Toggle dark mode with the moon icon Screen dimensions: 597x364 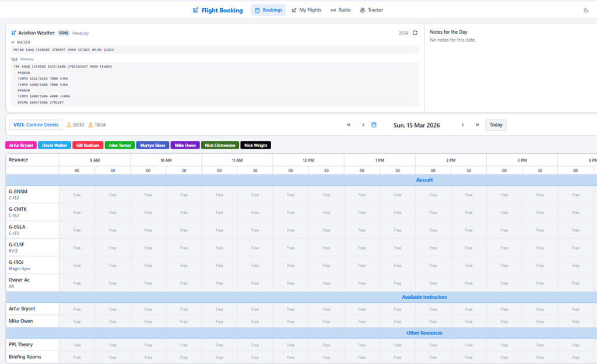click(x=587, y=10)
